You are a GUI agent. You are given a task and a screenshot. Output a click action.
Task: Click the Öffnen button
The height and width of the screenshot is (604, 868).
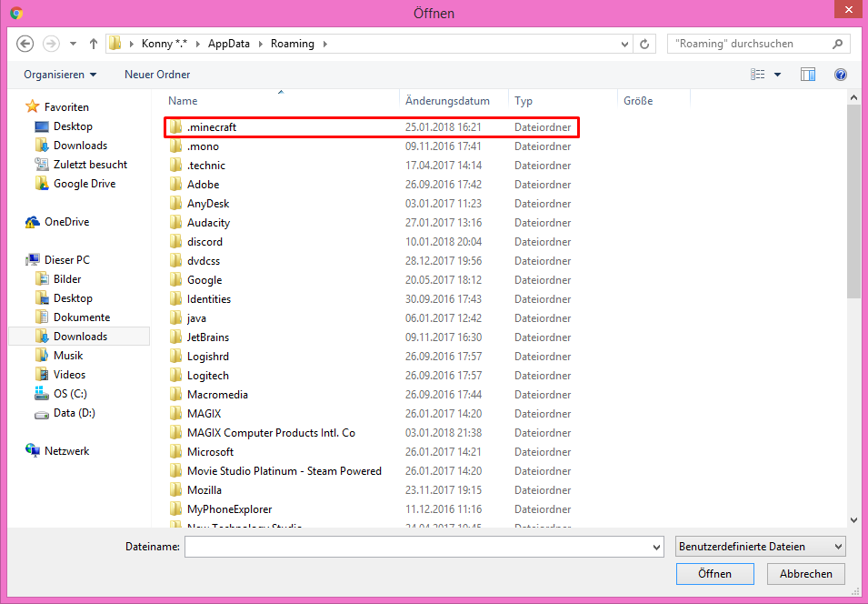coord(714,574)
